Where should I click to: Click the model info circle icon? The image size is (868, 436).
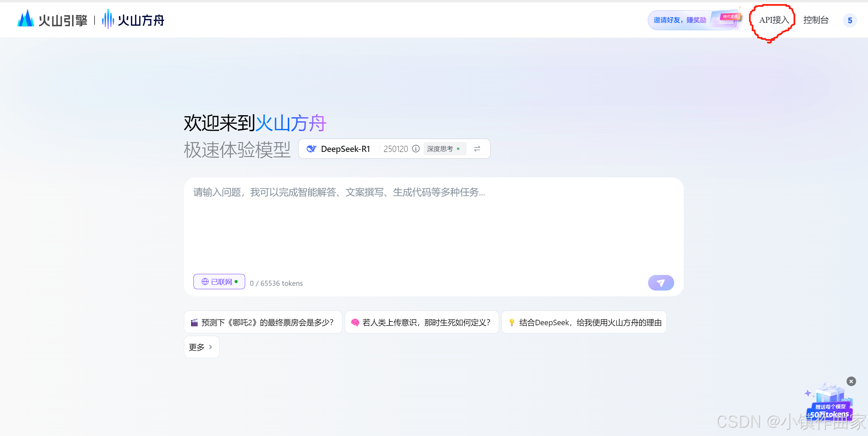416,149
